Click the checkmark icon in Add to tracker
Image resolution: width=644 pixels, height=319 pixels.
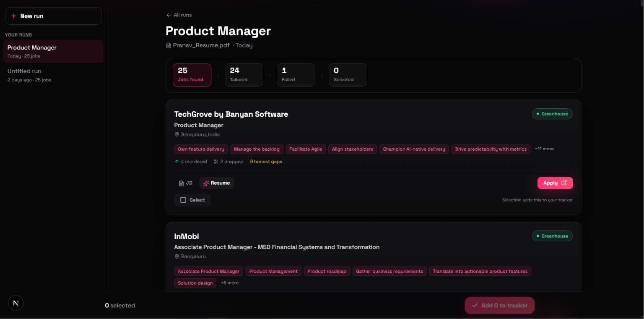[x=475, y=306]
